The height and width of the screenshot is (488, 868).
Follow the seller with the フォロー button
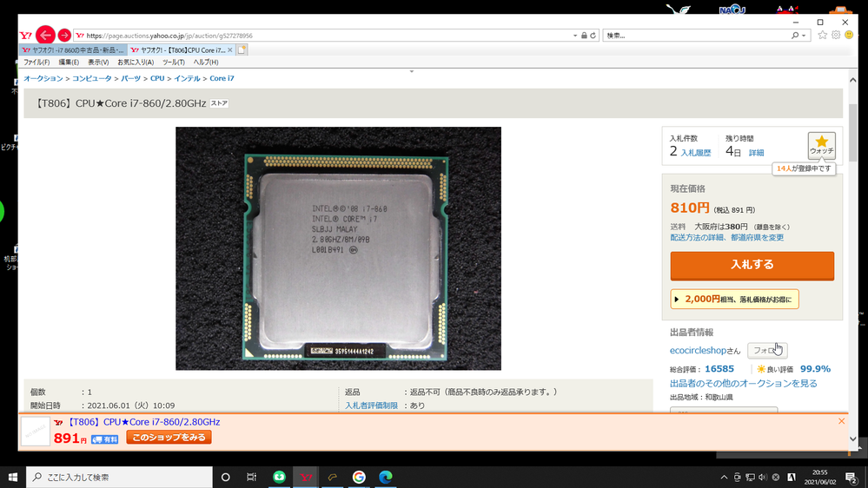[x=767, y=350]
